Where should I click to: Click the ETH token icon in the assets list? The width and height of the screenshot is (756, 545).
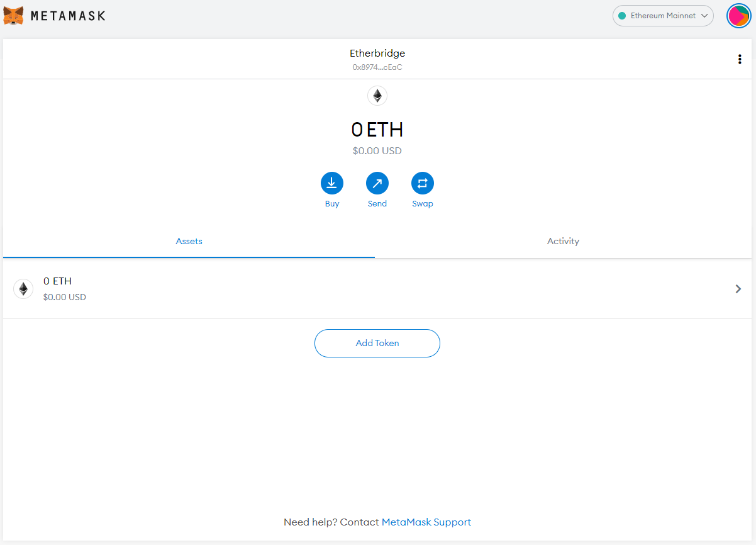pos(23,288)
